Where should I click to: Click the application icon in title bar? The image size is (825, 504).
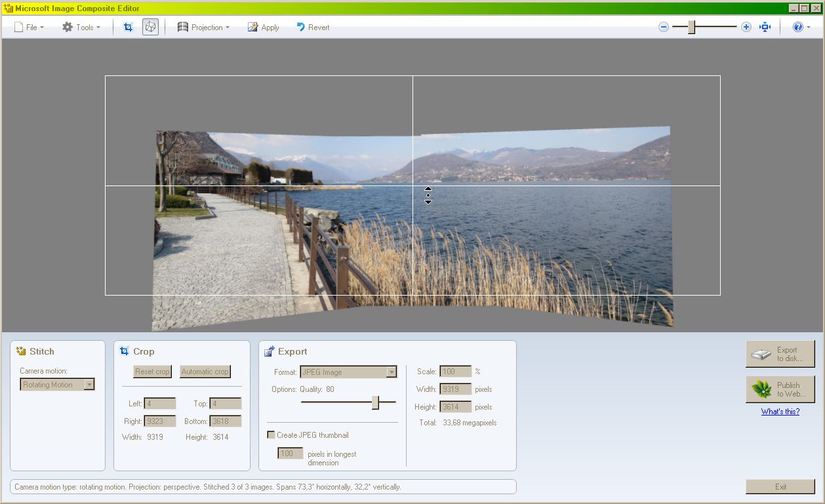coord(8,8)
